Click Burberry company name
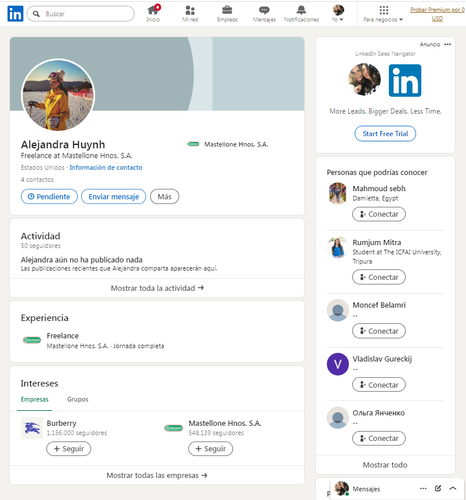The height and width of the screenshot is (500, 466). coord(61,423)
